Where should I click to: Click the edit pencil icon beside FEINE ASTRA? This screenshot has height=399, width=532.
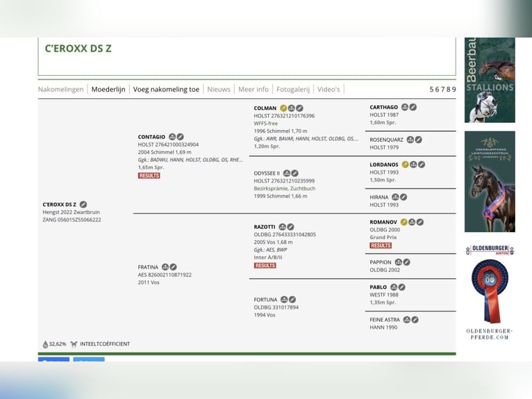415,320
